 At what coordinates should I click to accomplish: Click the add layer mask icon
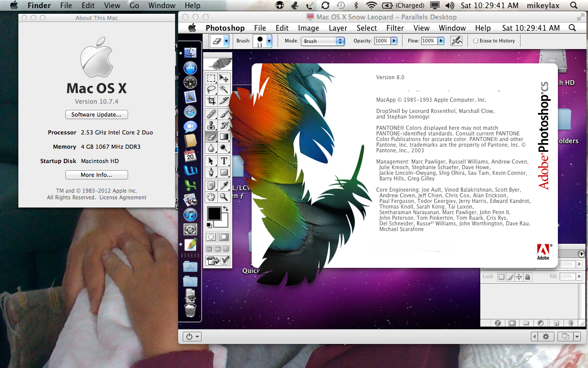512,323
